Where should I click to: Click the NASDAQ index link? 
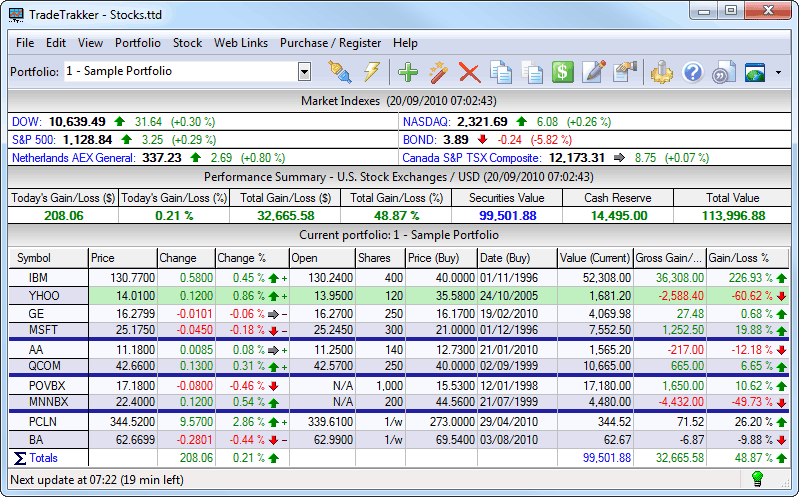tap(427, 122)
